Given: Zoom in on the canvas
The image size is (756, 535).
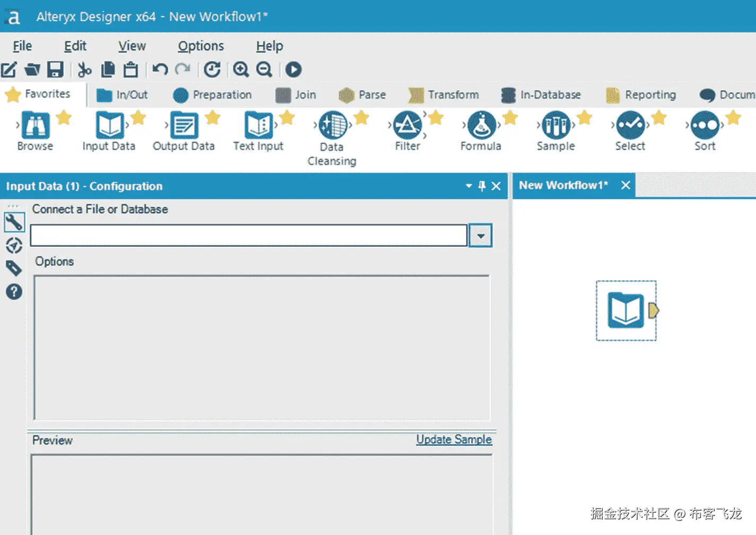Looking at the screenshot, I should click(x=241, y=70).
